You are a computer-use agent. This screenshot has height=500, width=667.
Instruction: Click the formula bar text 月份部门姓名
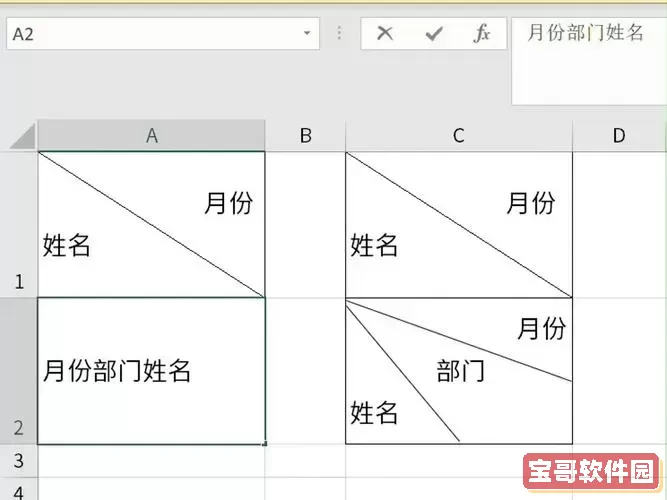(585, 33)
